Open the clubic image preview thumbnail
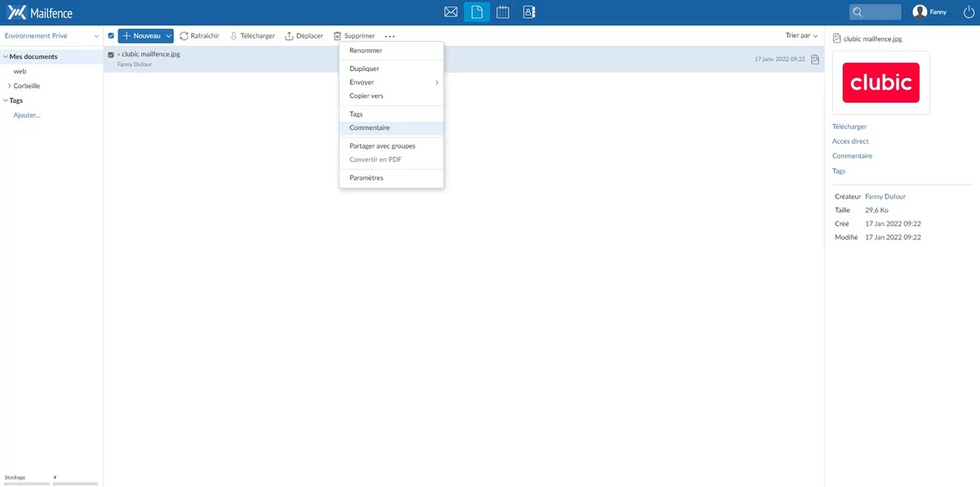 [880, 83]
